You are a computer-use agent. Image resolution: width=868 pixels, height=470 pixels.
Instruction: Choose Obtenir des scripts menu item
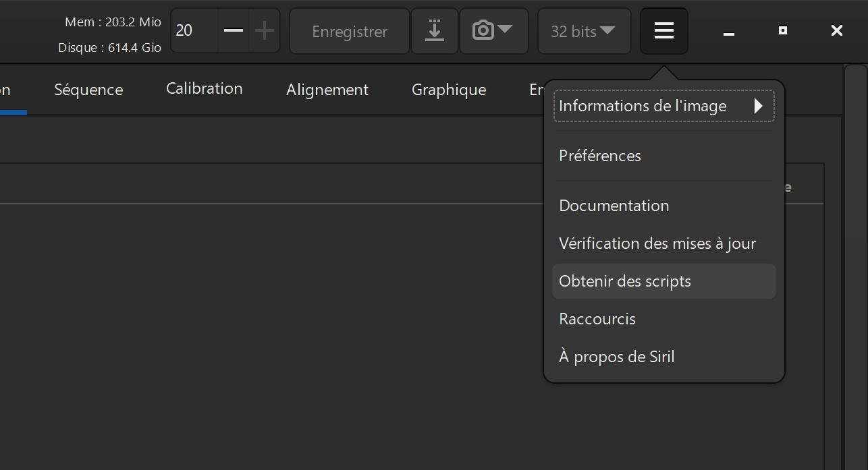(625, 281)
